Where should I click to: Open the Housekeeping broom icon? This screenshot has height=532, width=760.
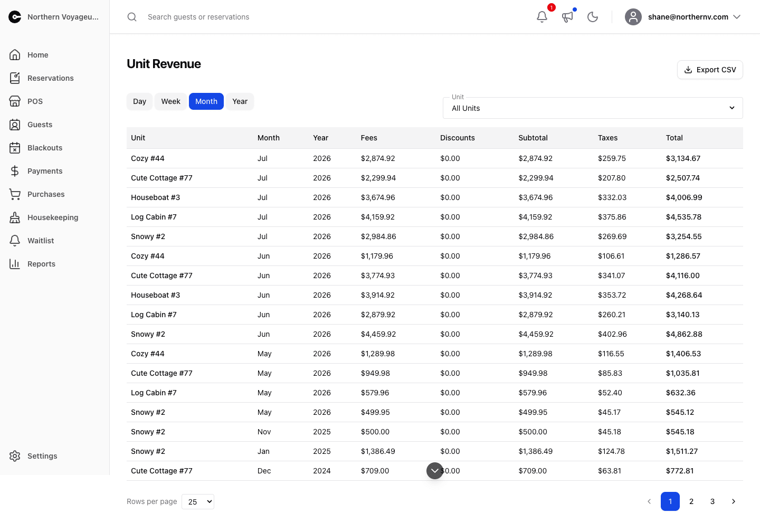click(15, 217)
